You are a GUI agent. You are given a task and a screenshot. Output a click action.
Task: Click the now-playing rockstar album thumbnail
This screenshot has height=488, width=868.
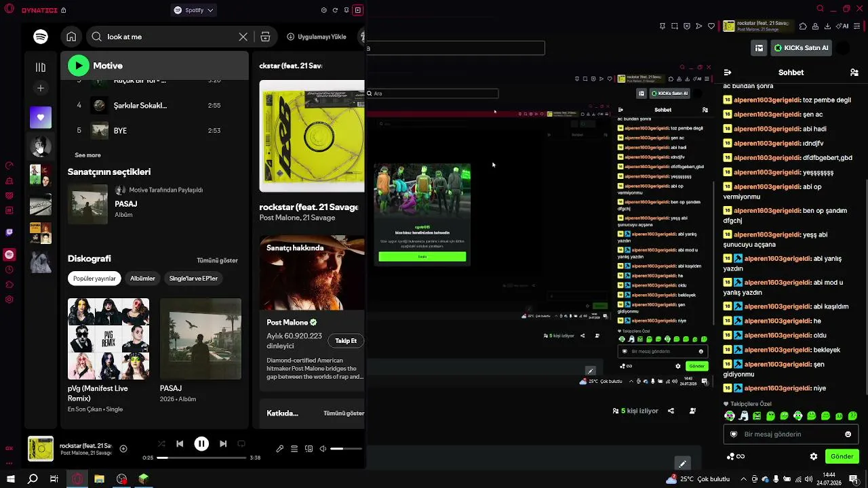click(41, 449)
